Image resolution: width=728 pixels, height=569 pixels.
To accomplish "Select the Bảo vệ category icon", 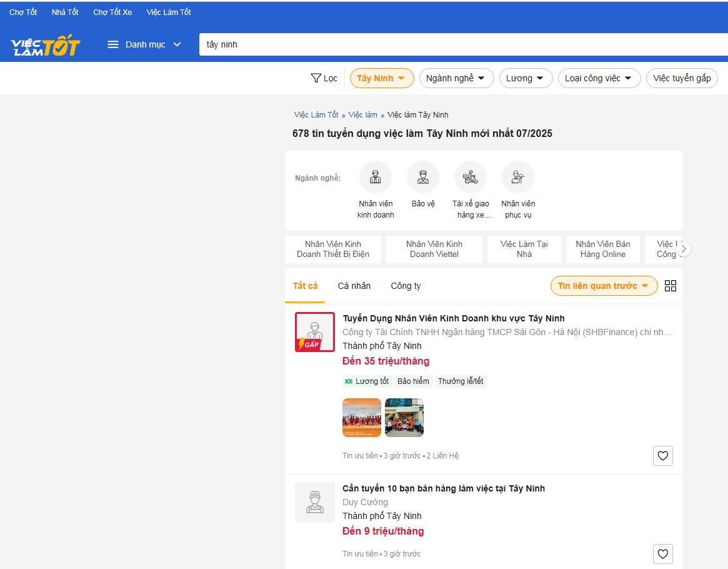I will [x=422, y=177].
